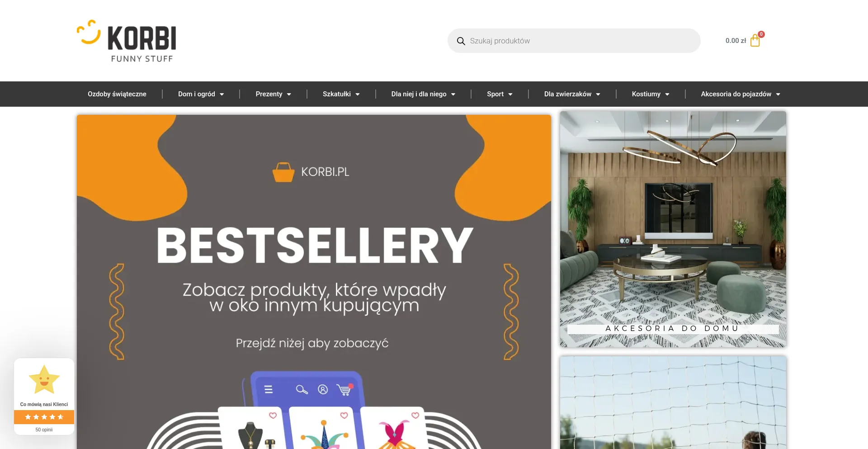Select Ozdoby świąteczne in navigation bar
Image resolution: width=868 pixels, height=449 pixels.
point(117,94)
